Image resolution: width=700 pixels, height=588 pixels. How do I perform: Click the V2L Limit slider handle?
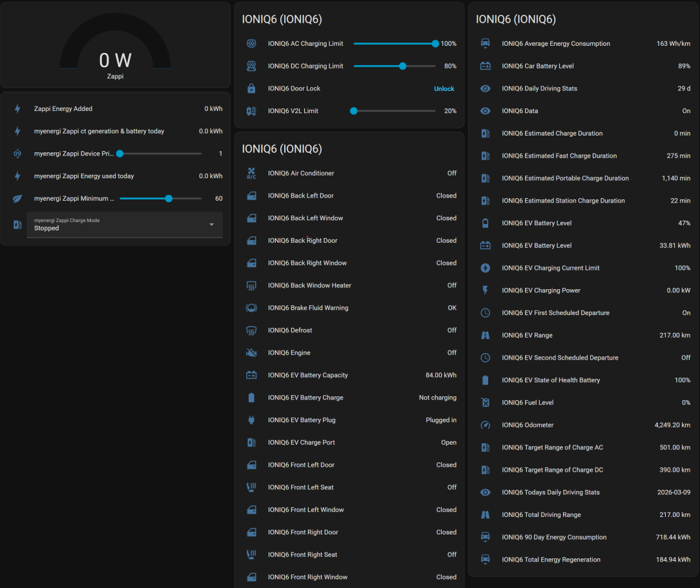(x=354, y=110)
